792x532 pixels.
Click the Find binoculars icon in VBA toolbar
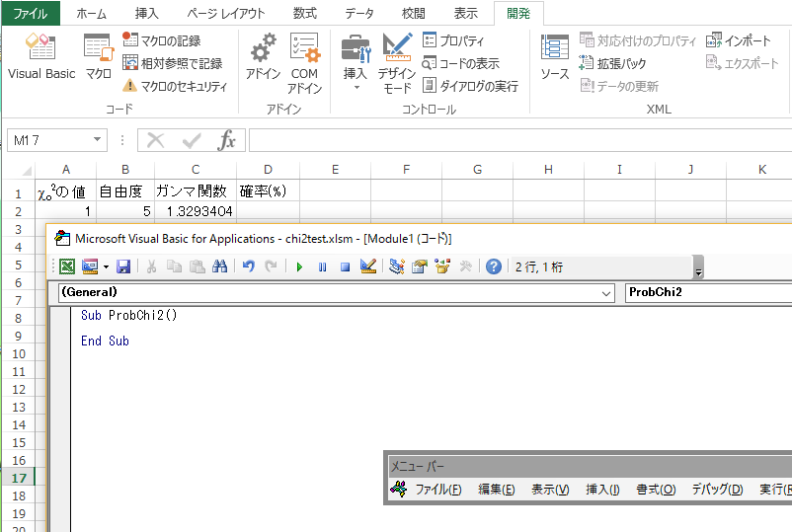pos(219,266)
